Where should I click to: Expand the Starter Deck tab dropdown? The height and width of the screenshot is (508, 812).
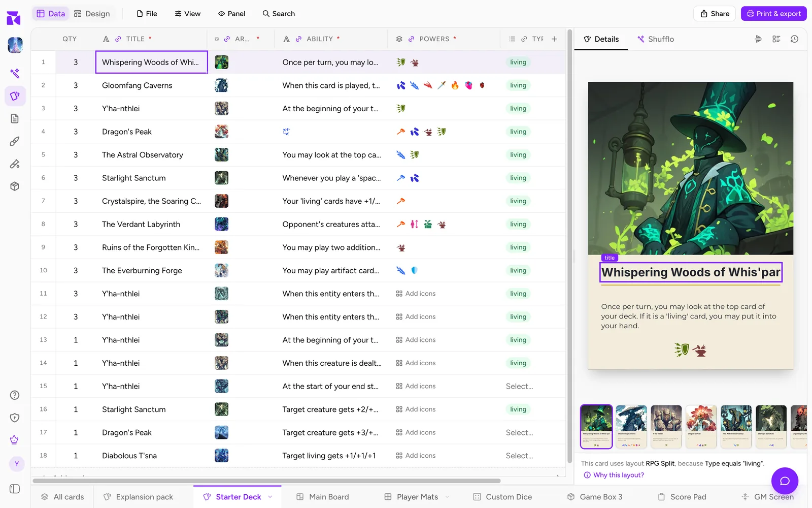click(x=270, y=497)
